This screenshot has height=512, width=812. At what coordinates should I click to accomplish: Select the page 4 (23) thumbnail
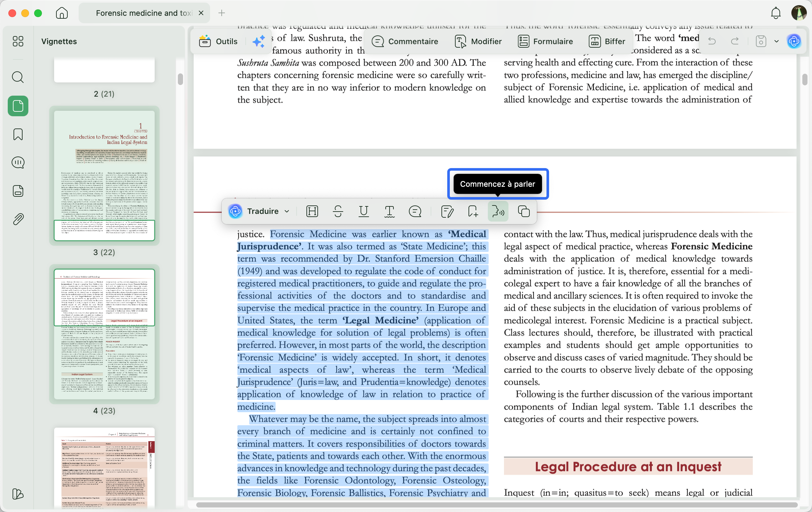tap(104, 334)
